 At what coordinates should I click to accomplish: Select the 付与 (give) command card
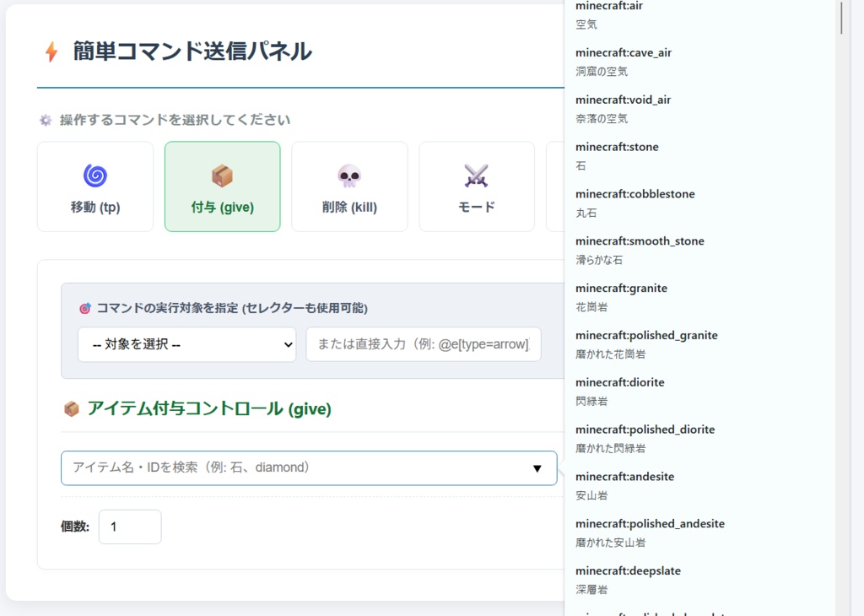223,186
